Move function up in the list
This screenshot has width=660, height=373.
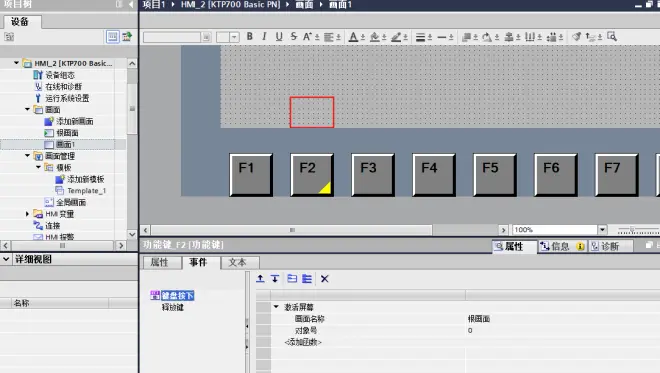click(261, 279)
